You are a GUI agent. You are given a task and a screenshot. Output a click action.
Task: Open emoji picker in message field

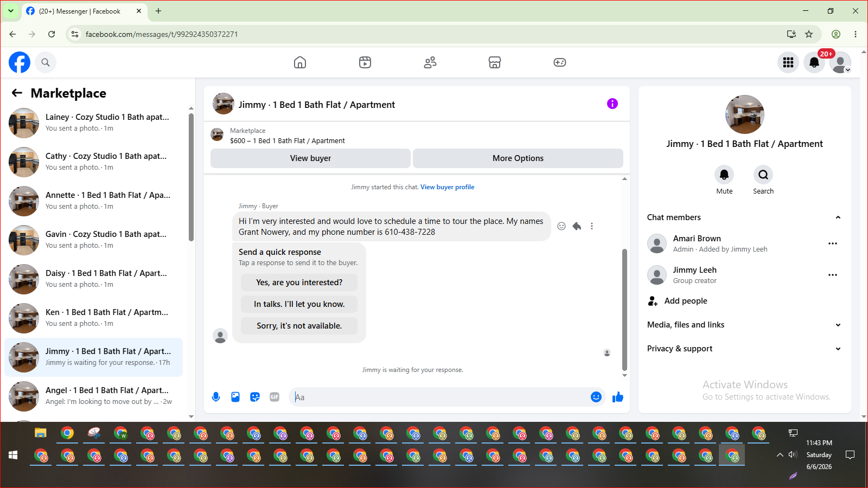(x=596, y=397)
